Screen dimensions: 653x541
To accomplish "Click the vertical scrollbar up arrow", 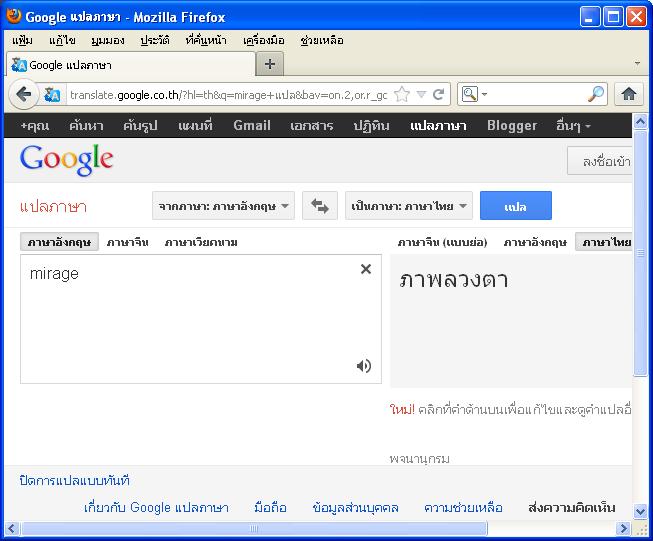I will [x=640, y=121].
